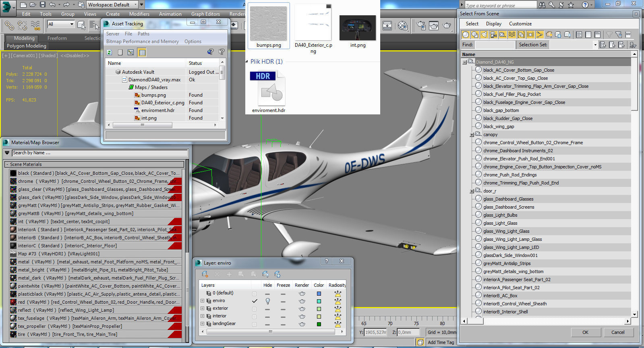Image resolution: width=644 pixels, height=348 pixels.
Task: Expand the canopy node in Select From Scene
Action: pos(472,135)
